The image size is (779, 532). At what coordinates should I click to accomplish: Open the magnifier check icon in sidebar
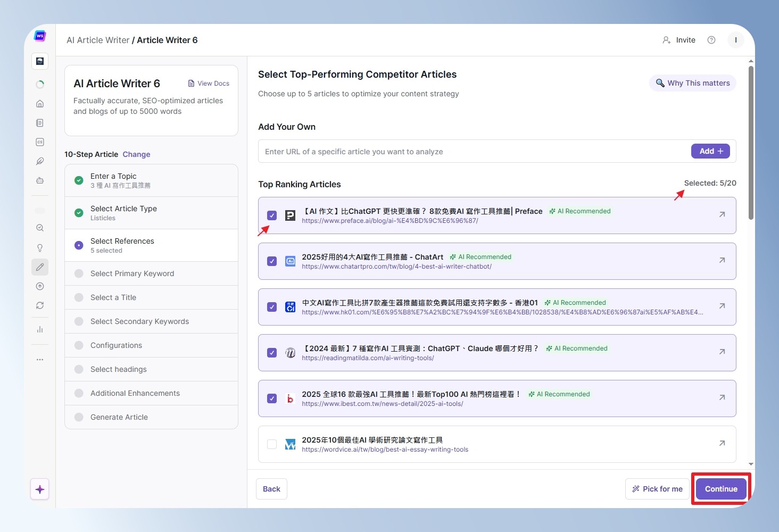pyautogui.click(x=40, y=228)
